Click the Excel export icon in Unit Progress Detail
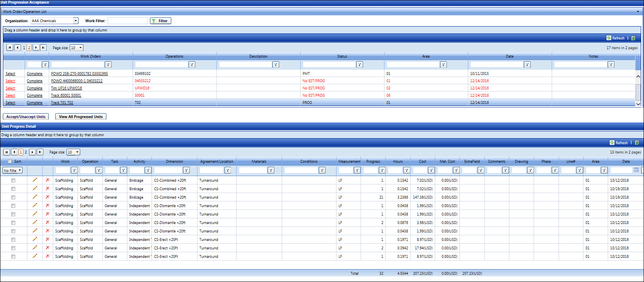This screenshot has width=644, height=282. [x=636, y=143]
